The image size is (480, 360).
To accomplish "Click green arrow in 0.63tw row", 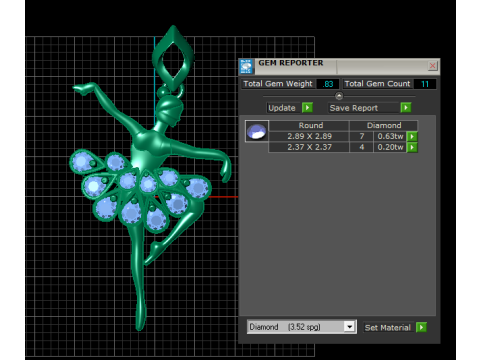I will pos(412,136).
